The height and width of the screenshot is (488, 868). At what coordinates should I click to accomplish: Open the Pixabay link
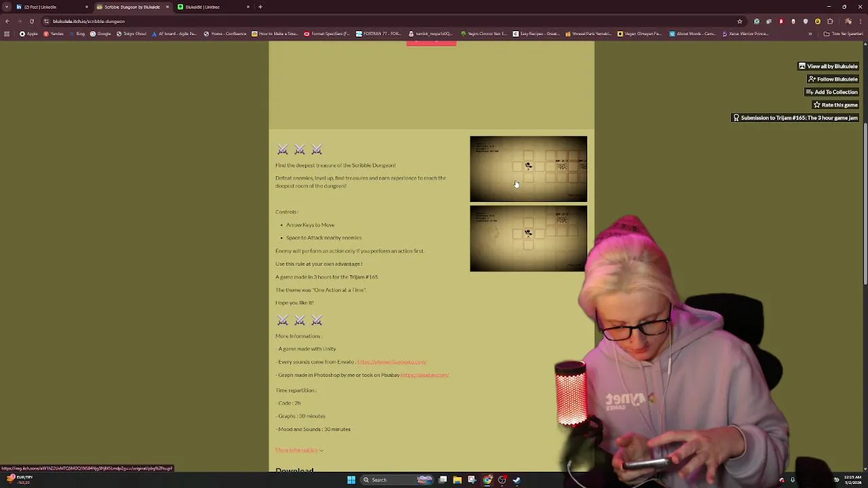425,375
